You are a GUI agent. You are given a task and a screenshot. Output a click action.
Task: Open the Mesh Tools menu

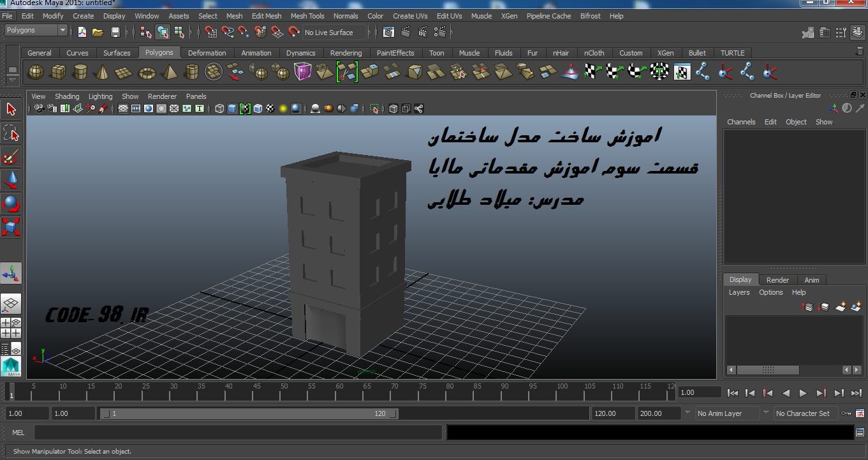[307, 16]
